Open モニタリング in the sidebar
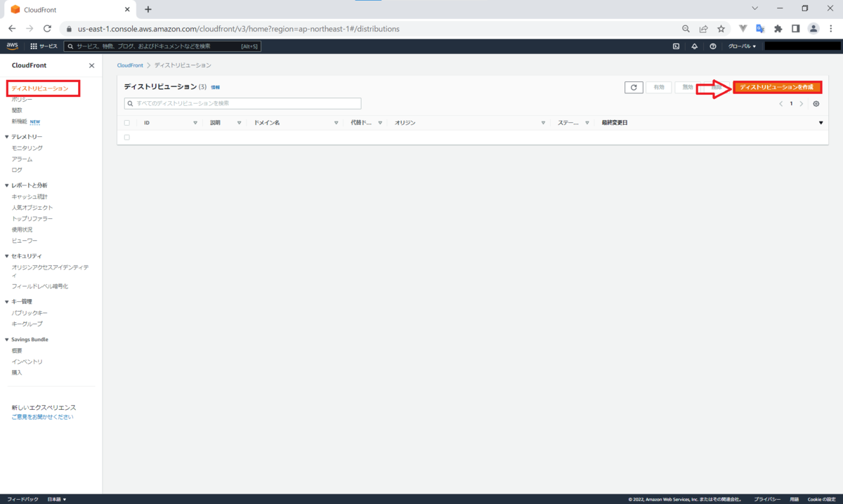 27,148
